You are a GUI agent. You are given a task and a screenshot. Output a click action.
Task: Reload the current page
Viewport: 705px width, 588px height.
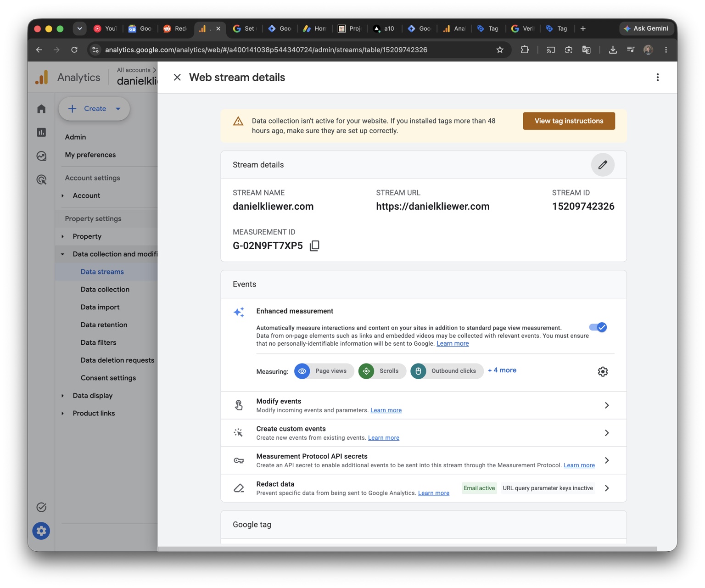[x=74, y=50]
